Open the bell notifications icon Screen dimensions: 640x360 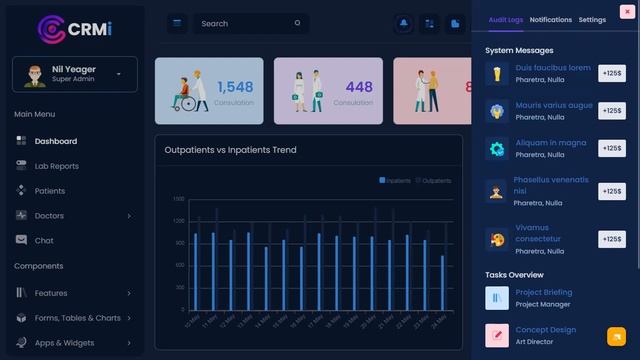404,24
